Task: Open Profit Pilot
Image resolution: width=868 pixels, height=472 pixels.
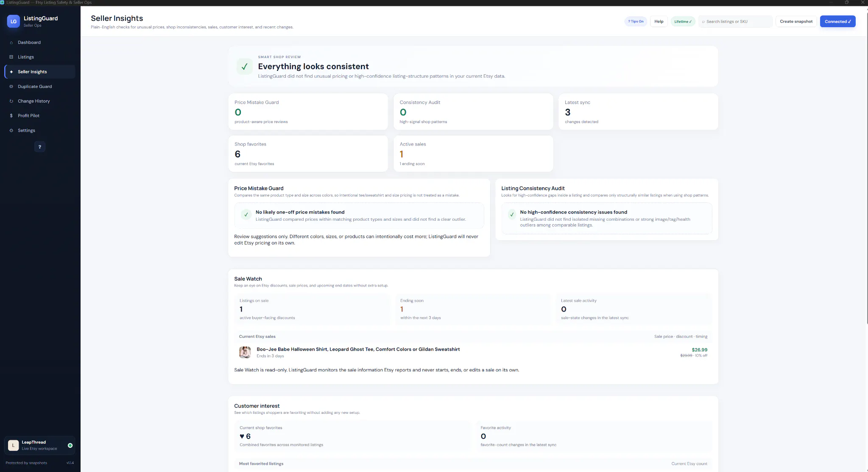Action: (40, 115)
